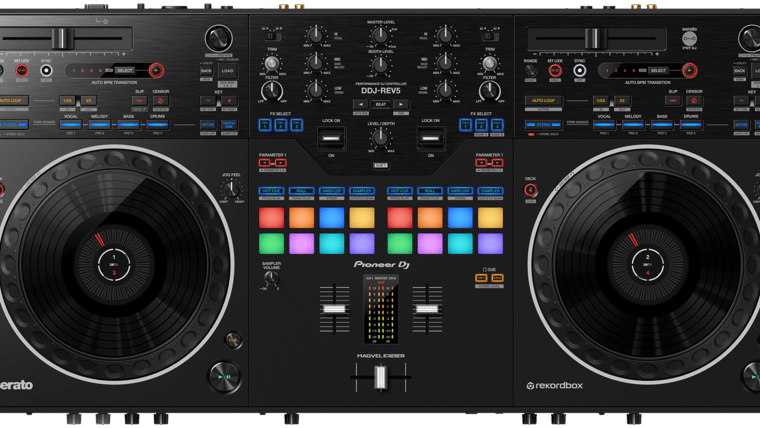
Task: Toggle the right channel input selector switch
Action: [x=489, y=36]
